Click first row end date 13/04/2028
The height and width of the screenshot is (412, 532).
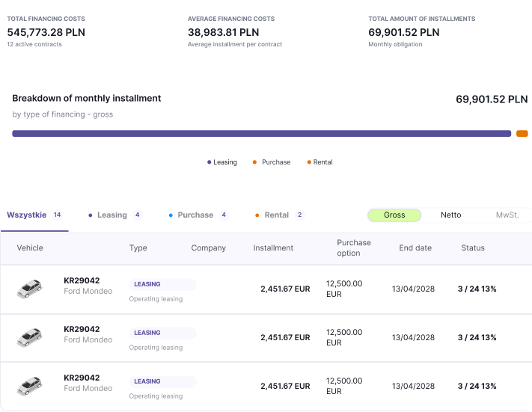click(x=413, y=289)
